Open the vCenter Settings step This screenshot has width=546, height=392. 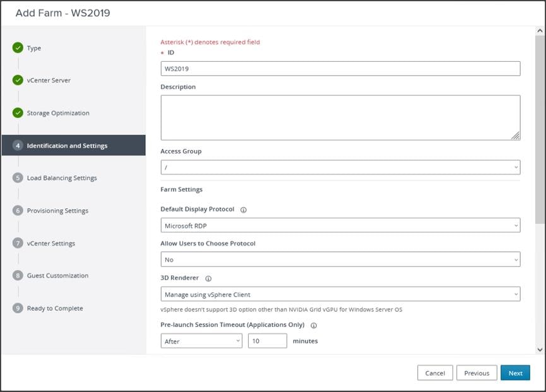click(x=50, y=244)
